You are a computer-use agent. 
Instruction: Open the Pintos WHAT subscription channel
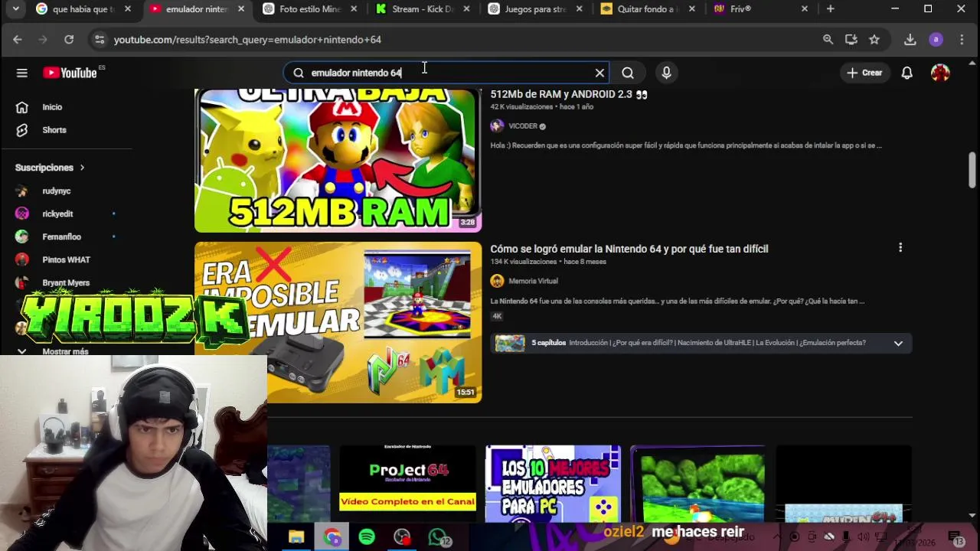point(66,259)
